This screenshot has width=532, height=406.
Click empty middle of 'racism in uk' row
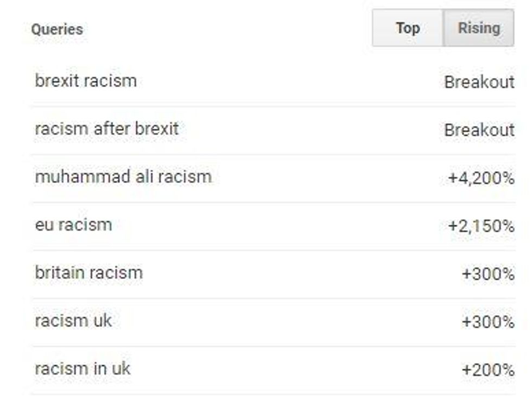click(271, 370)
